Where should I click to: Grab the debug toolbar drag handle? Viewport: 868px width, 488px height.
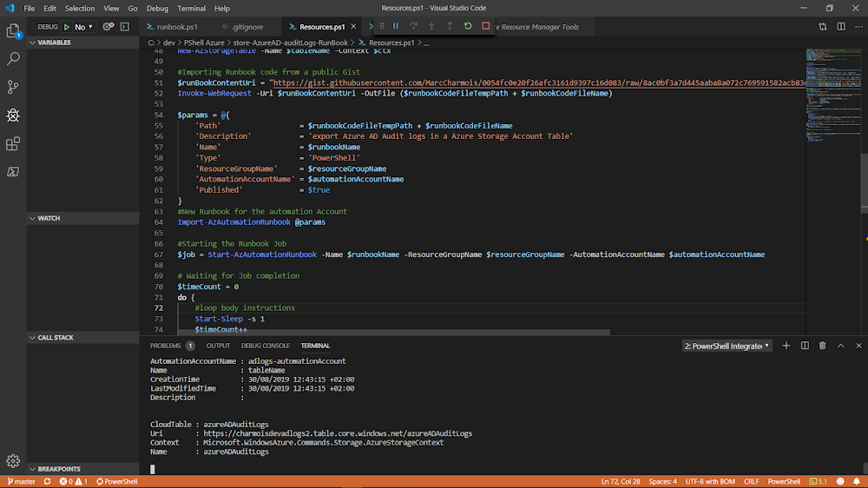[x=382, y=26]
